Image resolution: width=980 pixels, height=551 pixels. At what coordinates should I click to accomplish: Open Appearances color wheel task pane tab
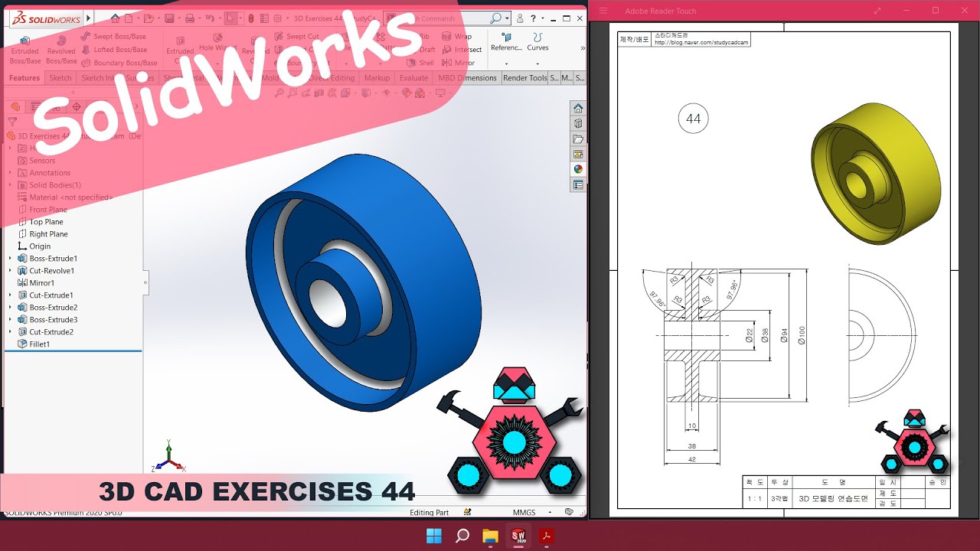point(578,169)
